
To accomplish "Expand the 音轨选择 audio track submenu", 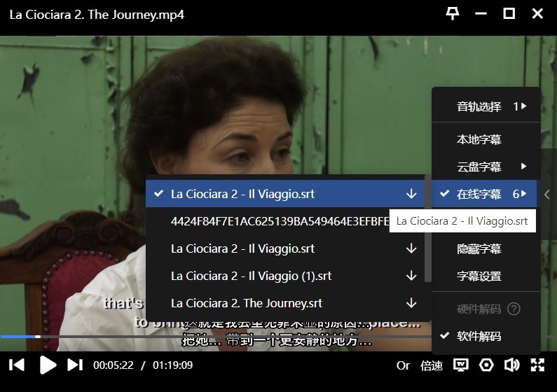I will tap(479, 106).
